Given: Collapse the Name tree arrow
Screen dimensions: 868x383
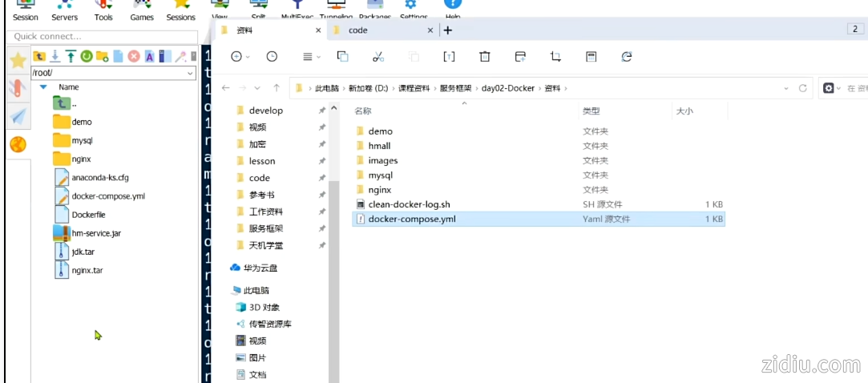Looking at the screenshot, I should (x=43, y=87).
